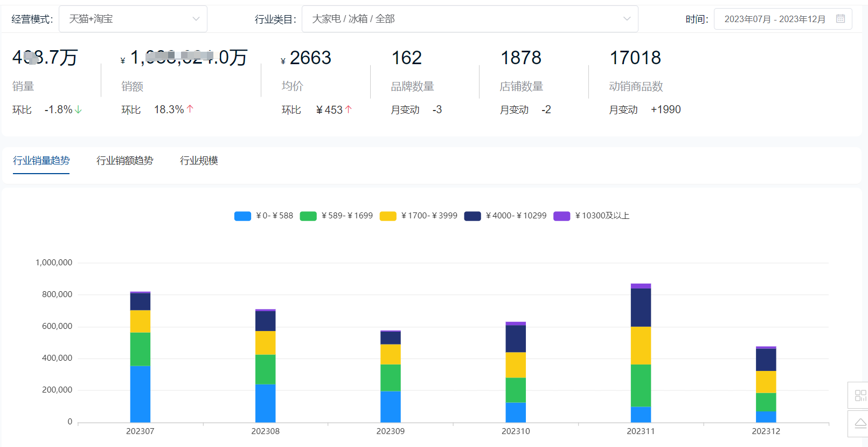Click the red up arrow beside ¥453
868x447 pixels.
(x=349, y=109)
